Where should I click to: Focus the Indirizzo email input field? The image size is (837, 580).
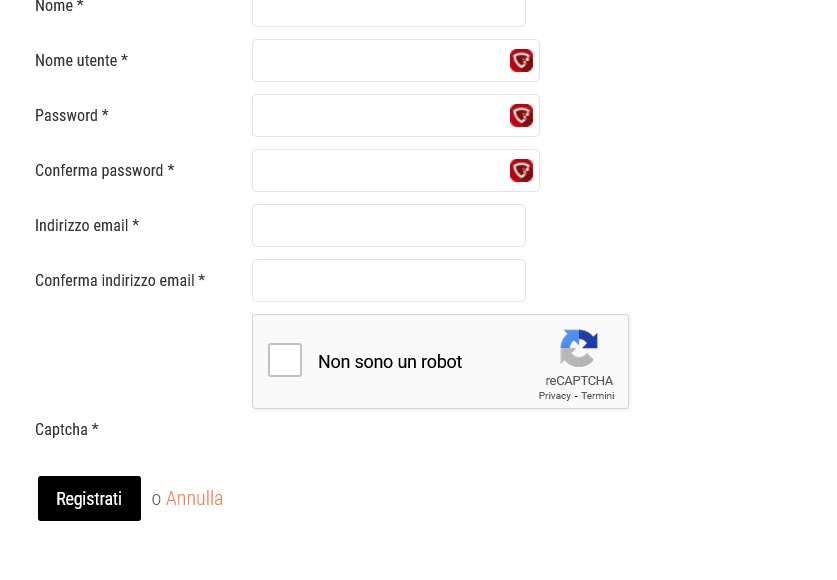tap(389, 225)
